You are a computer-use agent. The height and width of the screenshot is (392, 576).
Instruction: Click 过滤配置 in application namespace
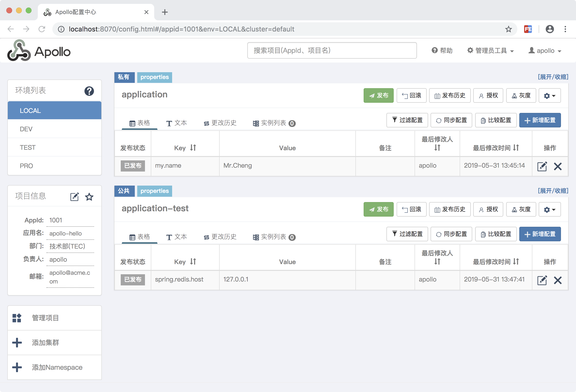pos(407,120)
